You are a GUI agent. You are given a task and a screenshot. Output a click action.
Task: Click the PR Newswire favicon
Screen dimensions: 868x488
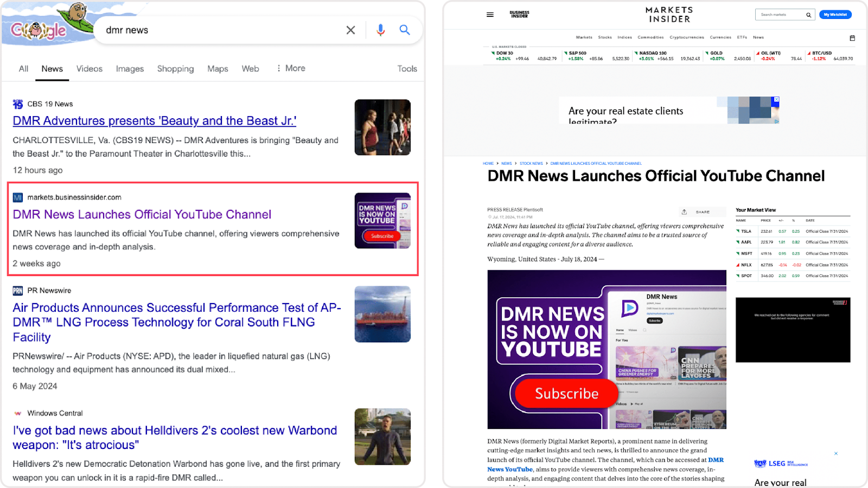18,291
